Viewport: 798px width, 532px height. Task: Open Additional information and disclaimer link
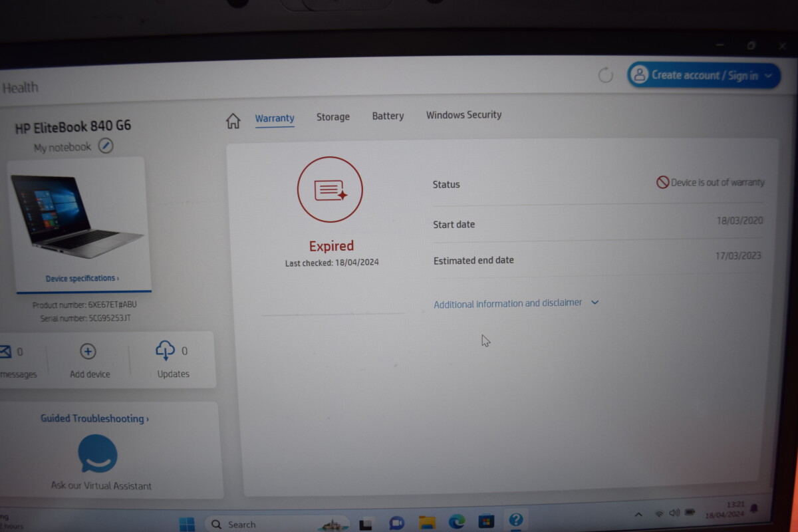508,303
